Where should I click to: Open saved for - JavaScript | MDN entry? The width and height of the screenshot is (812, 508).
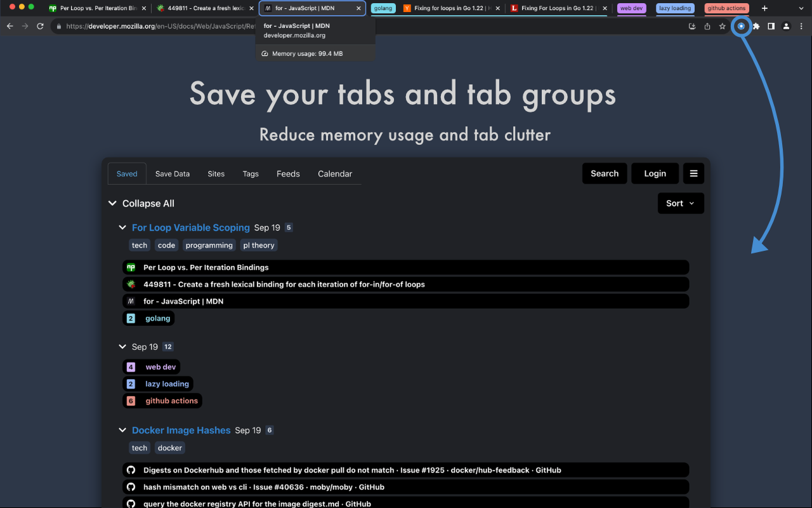tap(405, 301)
